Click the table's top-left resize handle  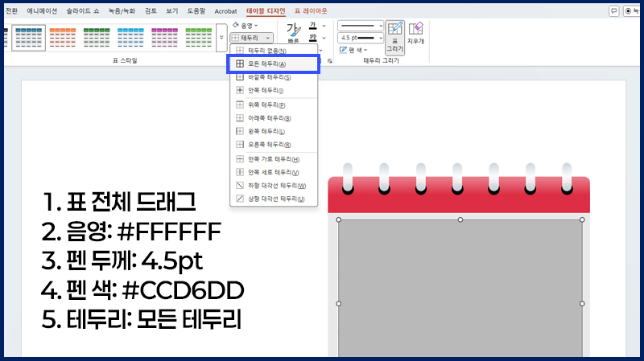click(x=338, y=219)
